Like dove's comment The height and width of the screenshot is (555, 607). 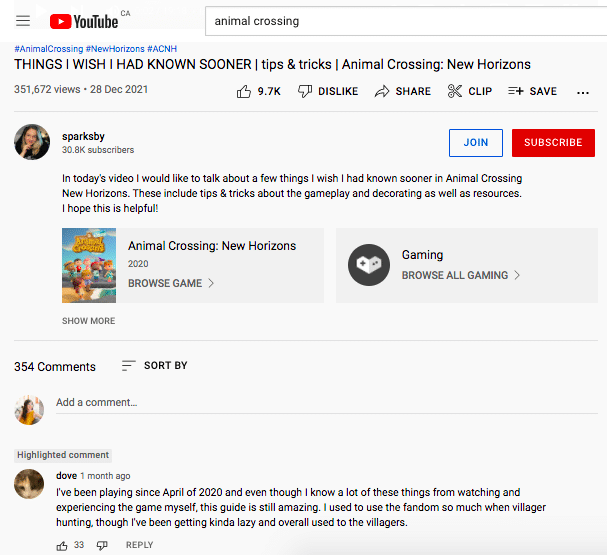pos(62,546)
